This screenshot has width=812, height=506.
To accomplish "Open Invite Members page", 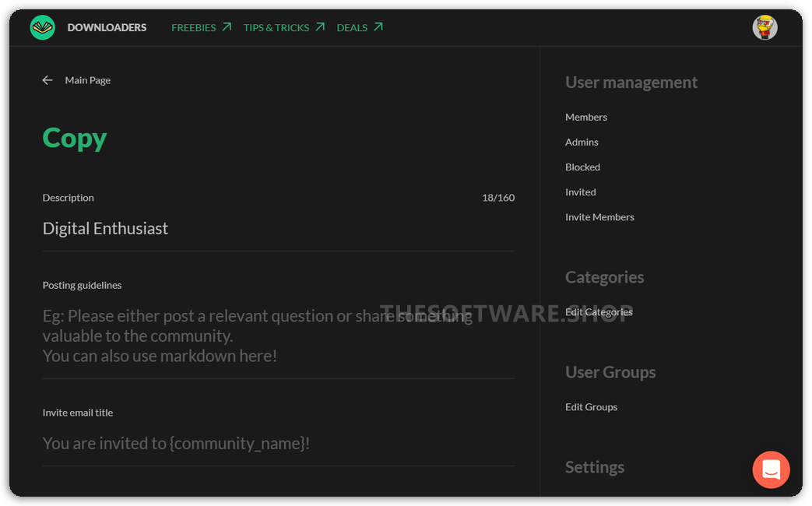I will tap(599, 216).
